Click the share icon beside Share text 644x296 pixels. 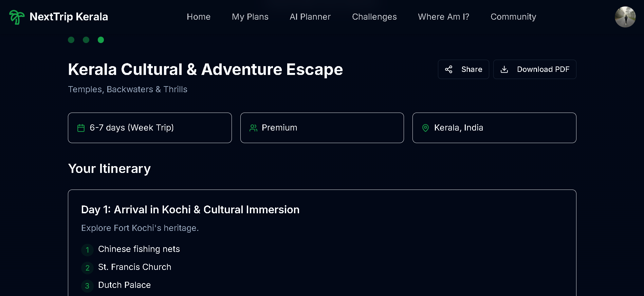pos(449,69)
